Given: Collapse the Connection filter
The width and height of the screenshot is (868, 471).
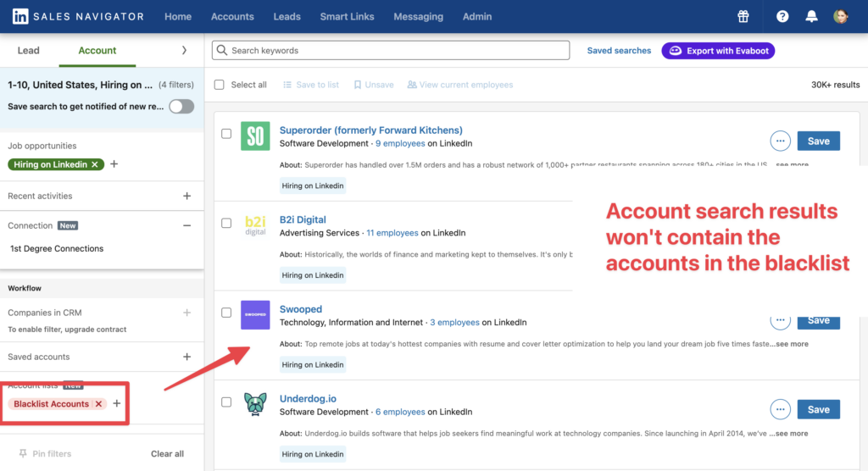Looking at the screenshot, I should coord(187,226).
